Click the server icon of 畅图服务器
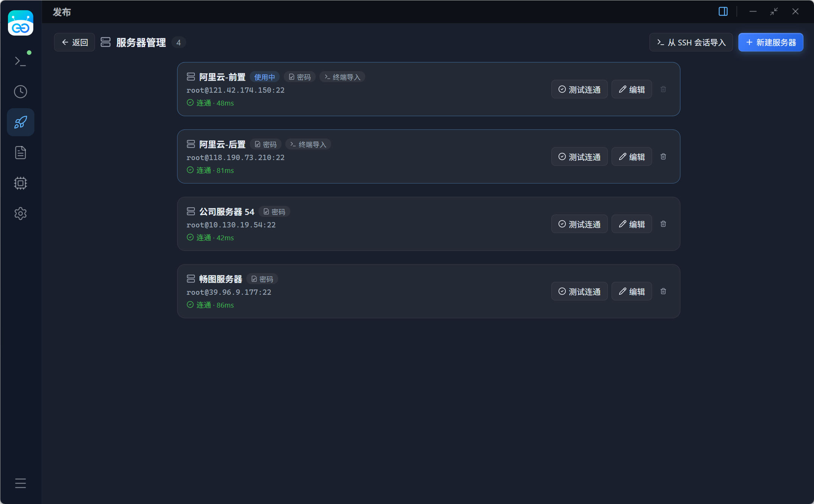This screenshot has height=504, width=814. (191, 279)
